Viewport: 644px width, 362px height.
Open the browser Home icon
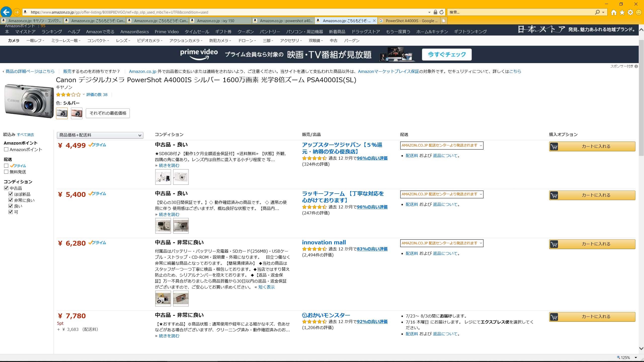tap(614, 12)
